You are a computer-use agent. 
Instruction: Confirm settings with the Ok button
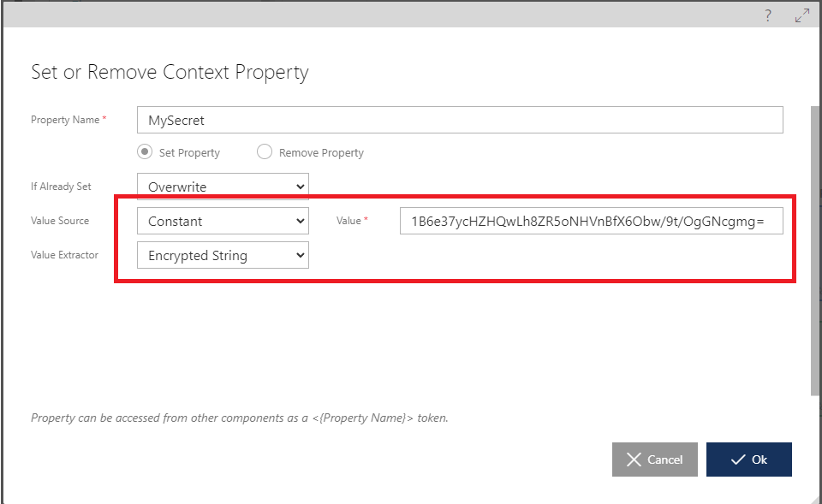[748, 460]
